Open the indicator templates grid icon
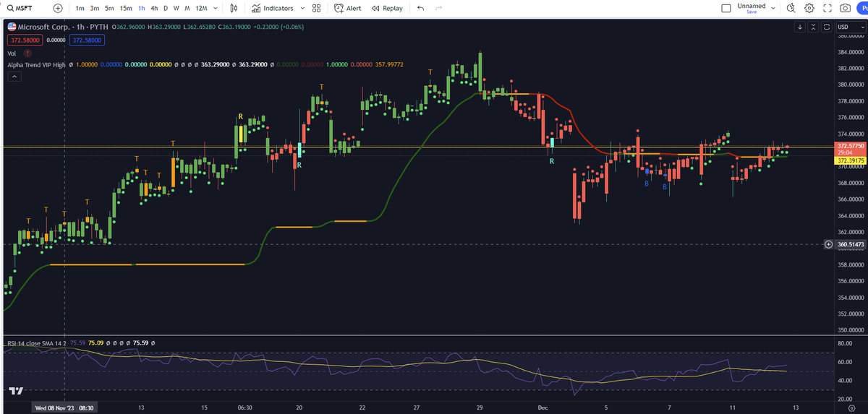 click(316, 8)
